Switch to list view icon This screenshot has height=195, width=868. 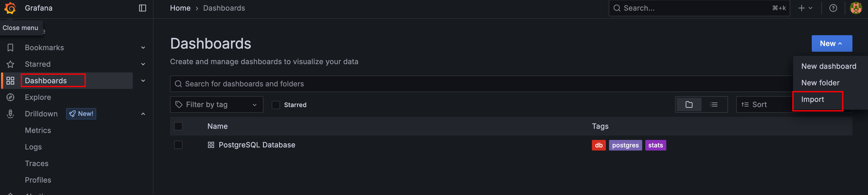(x=714, y=104)
